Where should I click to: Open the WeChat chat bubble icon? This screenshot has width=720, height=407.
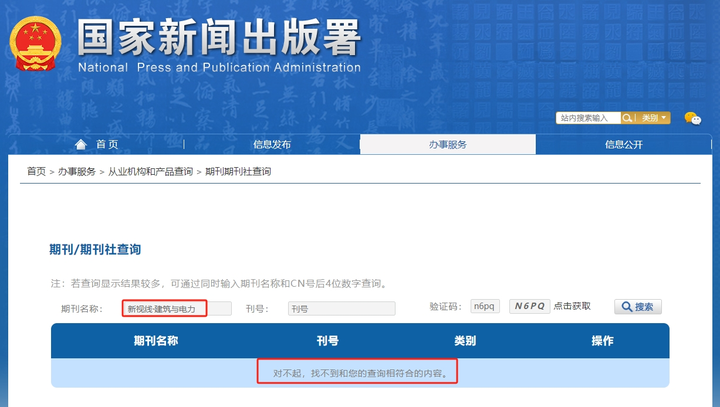point(692,119)
